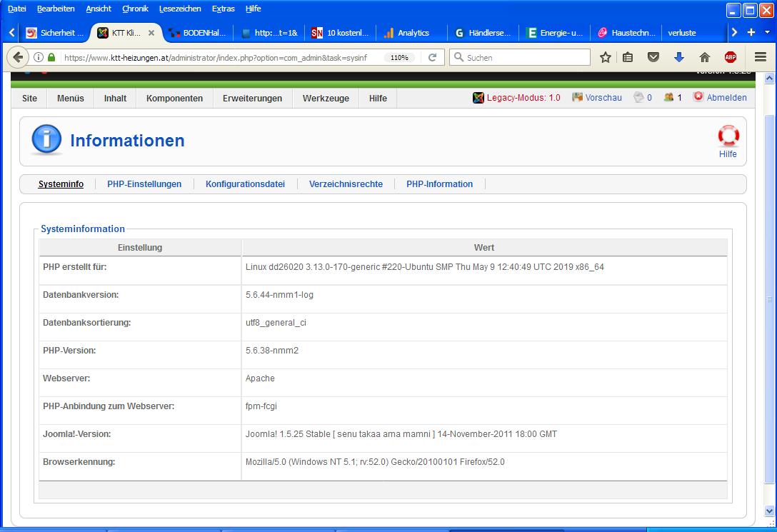This screenshot has width=777, height=532.
Task: Expand the list-all-tabs dropdown arrow
Action: coord(768,32)
